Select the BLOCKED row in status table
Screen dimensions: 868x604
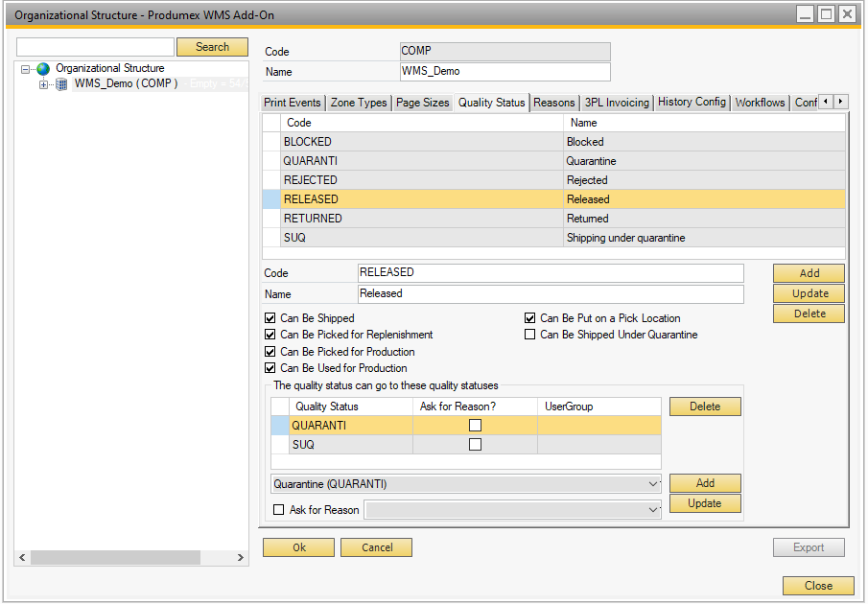point(422,142)
